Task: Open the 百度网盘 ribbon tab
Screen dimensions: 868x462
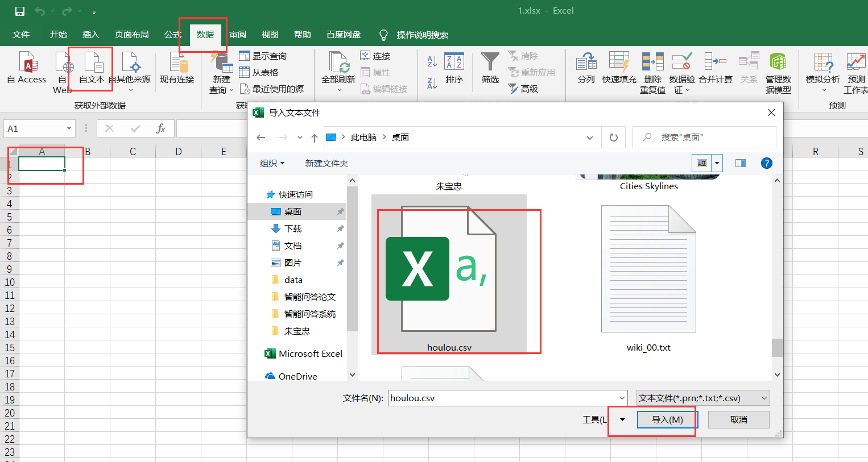Action: pos(343,34)
